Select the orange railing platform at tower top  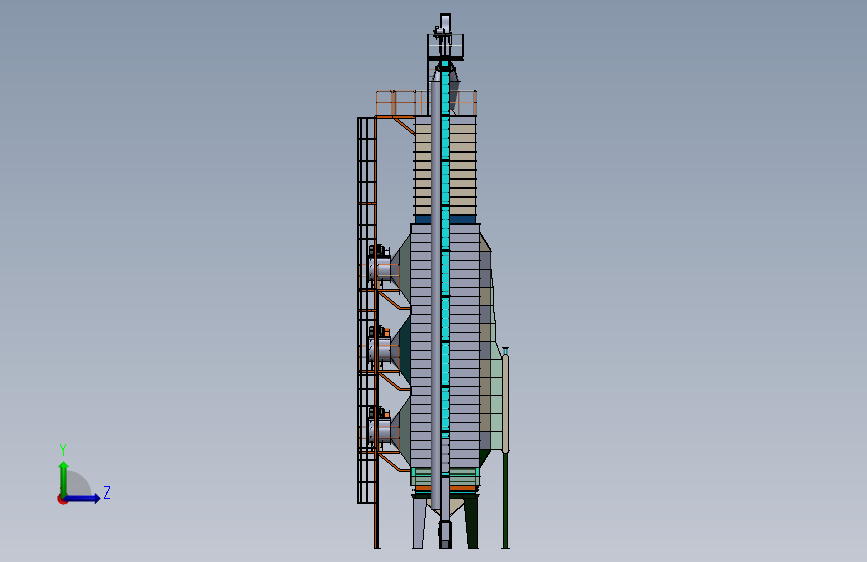426,103
